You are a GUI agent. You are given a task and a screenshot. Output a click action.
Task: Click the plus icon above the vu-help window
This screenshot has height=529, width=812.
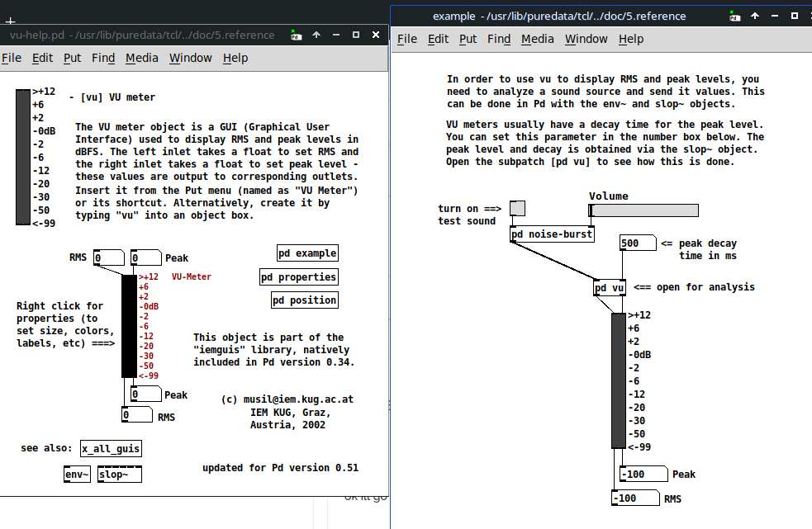click(11, 21)
